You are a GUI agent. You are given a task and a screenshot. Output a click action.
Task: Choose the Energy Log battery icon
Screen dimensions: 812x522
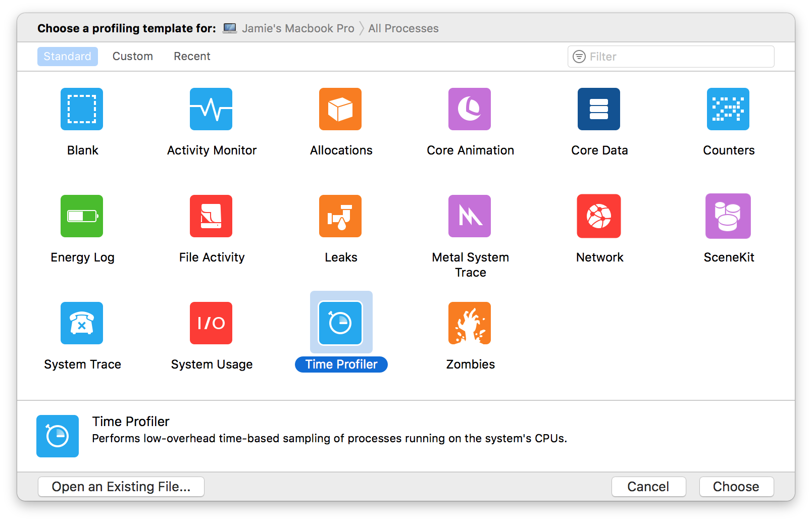pyautogui.click(x=82, y=216)
